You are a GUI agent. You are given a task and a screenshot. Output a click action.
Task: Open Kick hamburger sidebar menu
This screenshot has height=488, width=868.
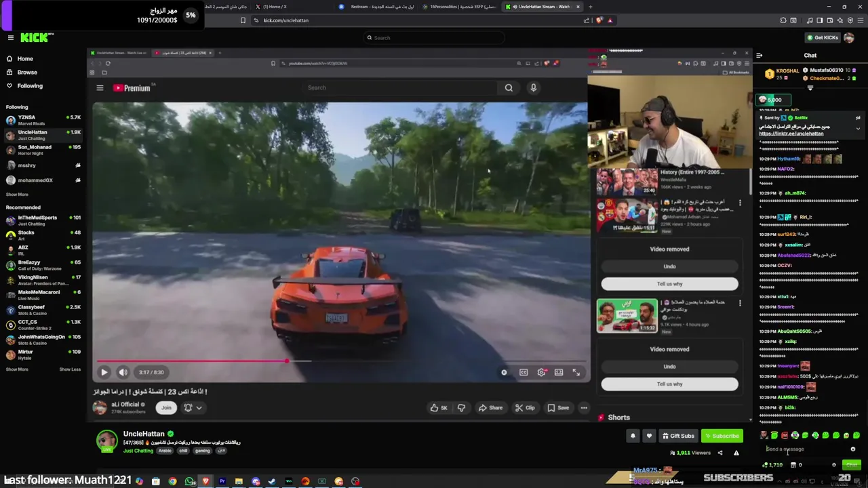pyautogui.click(x=10, y=38)
